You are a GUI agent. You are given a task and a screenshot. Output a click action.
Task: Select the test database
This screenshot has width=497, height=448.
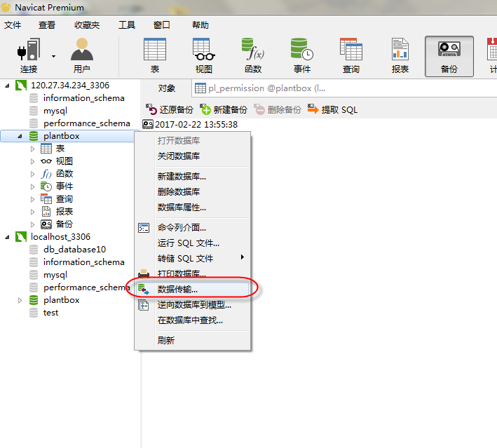pos(50,313)
